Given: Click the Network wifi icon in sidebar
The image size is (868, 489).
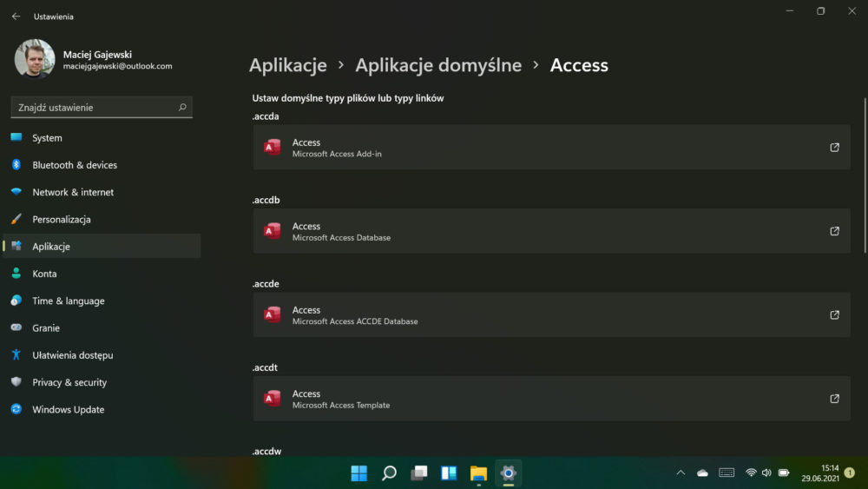Looking at the screenshot, I should (16, 192).
